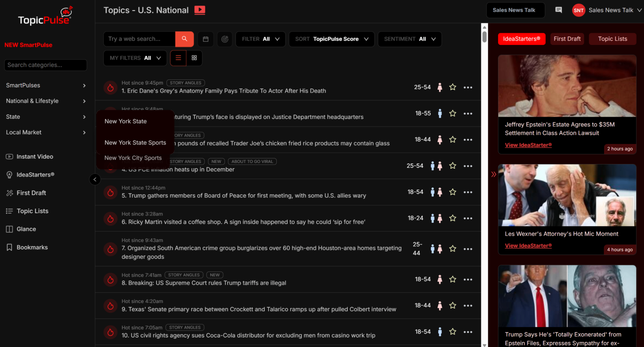644x347 pixels.
Task: Switch to list view layout
Action: click(x=178, y=58)
